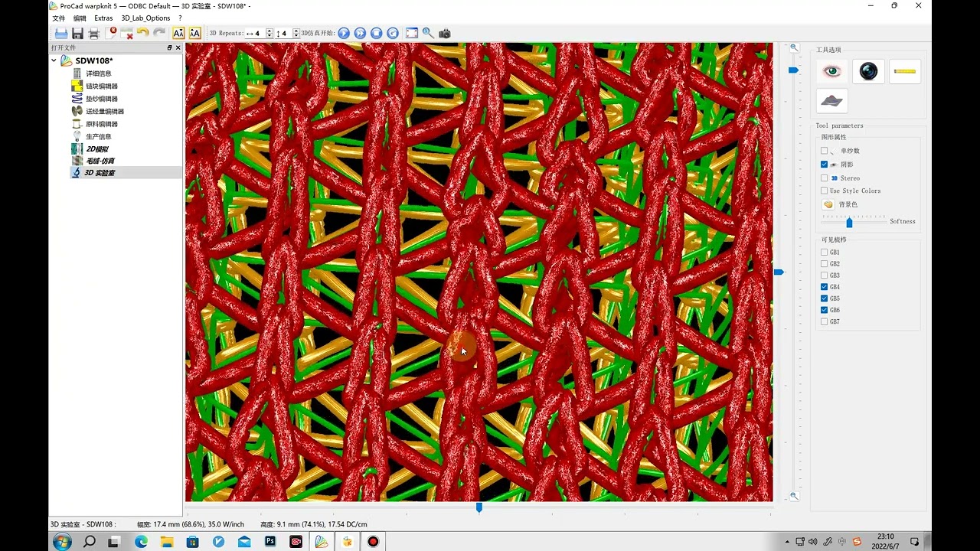The image size is (980, 551).
Task: Click the fit-to-window toolbar icon
Action: click(412, 33)
